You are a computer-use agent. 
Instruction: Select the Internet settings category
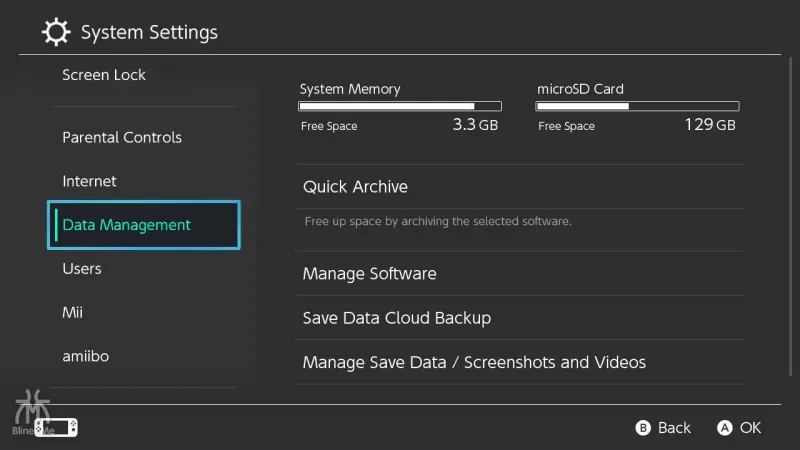point(144,181)
